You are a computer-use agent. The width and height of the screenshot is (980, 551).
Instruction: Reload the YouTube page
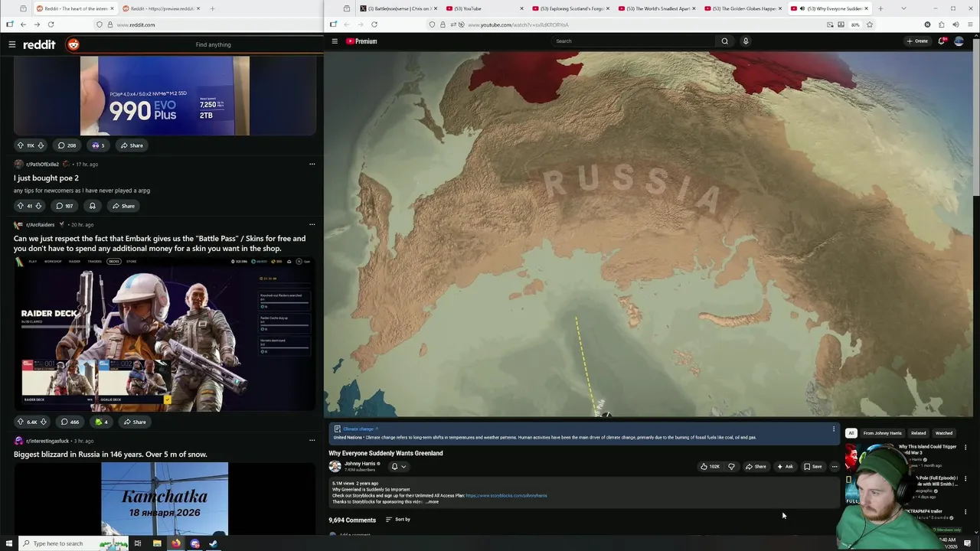tap(374, 24)
